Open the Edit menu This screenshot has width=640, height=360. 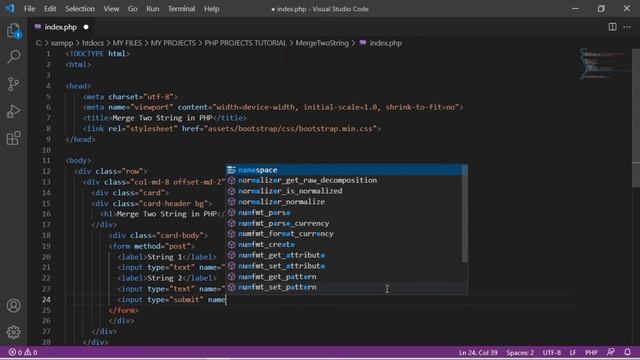pyautogui.click(x=50, y=9)
